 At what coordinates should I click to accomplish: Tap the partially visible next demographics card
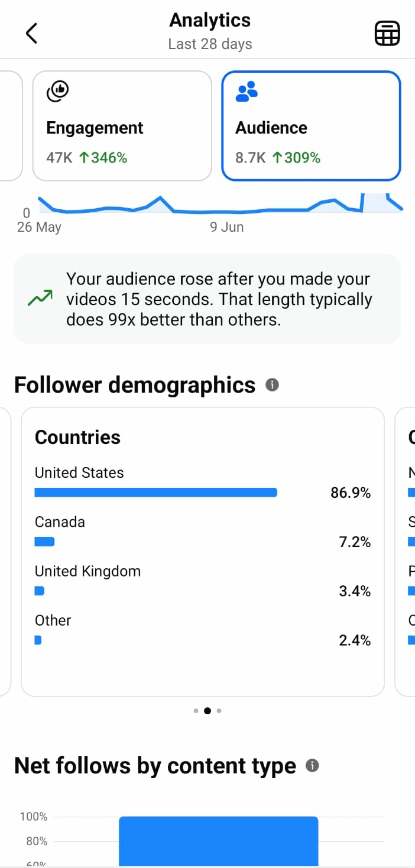click(x=405, y=552)
